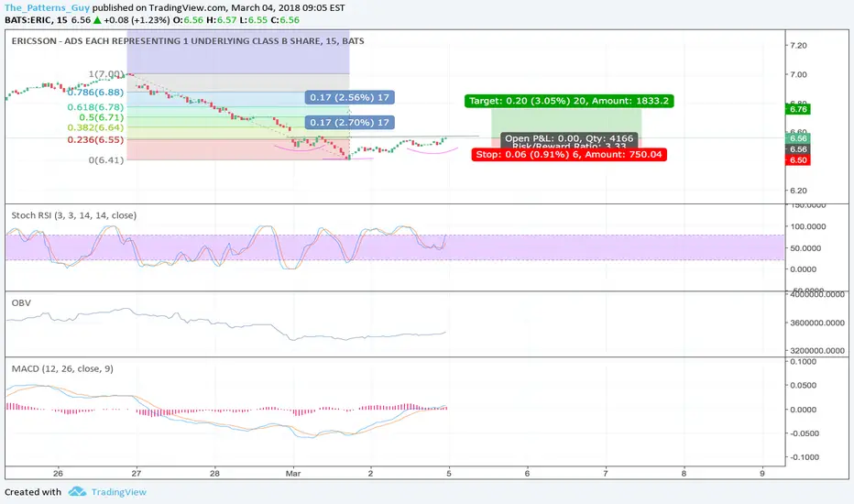Select the OBV indicator title

tap(21, 303)
